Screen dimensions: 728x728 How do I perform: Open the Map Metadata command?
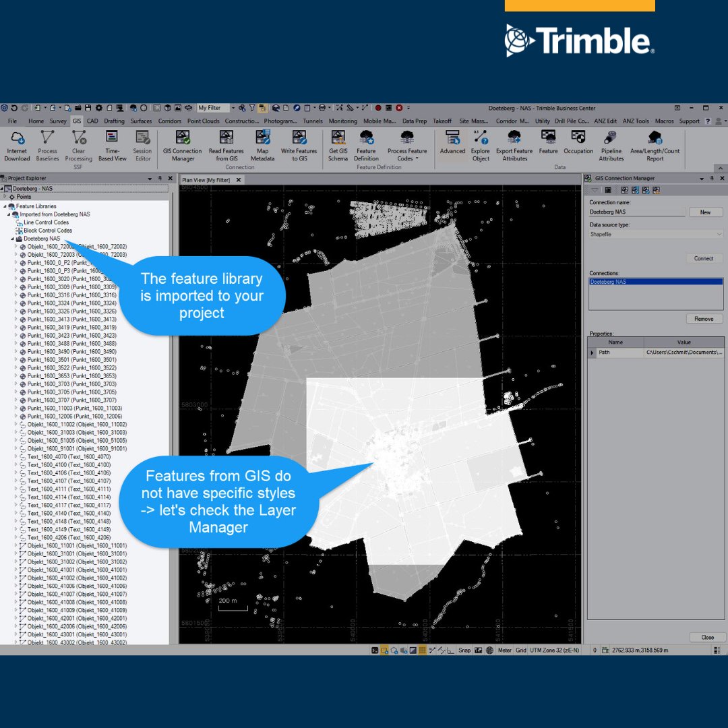(262, 146)
